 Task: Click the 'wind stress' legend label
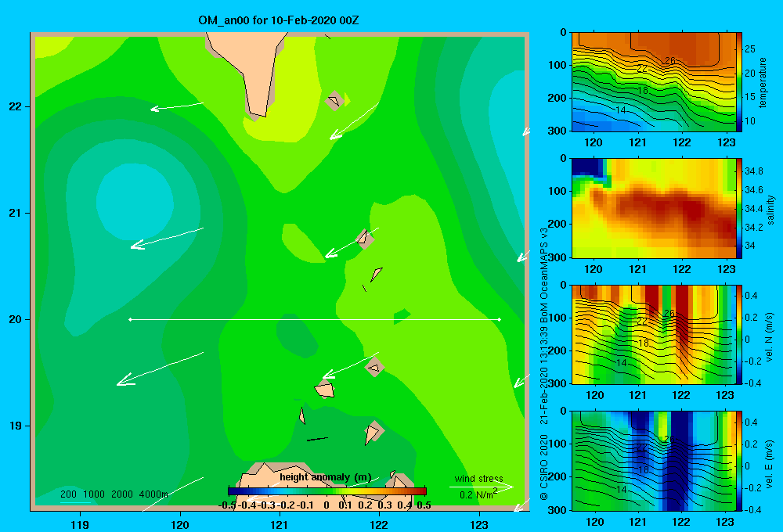(479, 478)
